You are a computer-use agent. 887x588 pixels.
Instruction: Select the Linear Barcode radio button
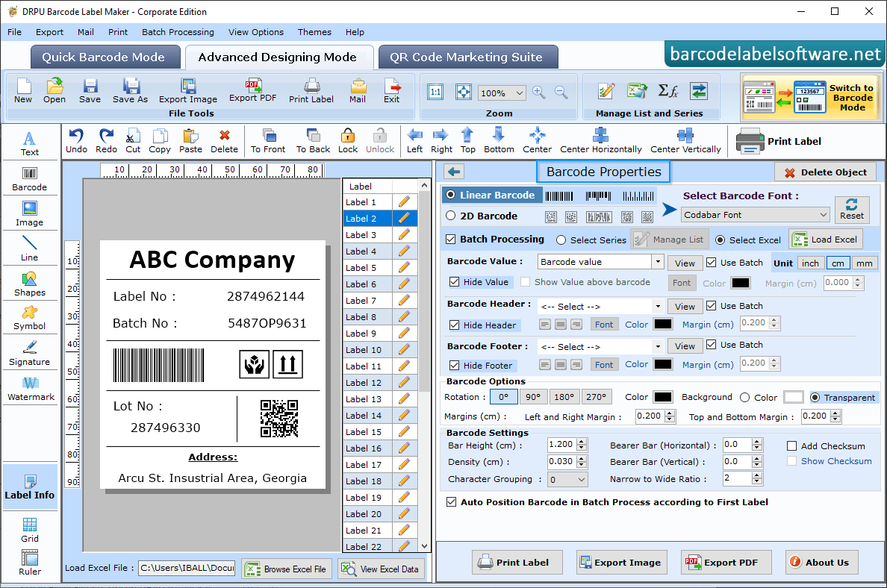451,195
